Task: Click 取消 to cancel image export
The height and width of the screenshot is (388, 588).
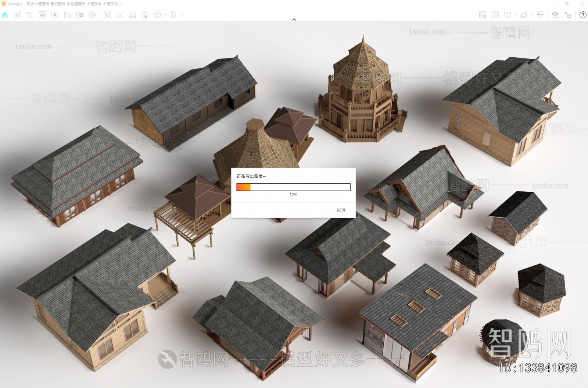Action: pyautogui.click(x=341, y=210)
